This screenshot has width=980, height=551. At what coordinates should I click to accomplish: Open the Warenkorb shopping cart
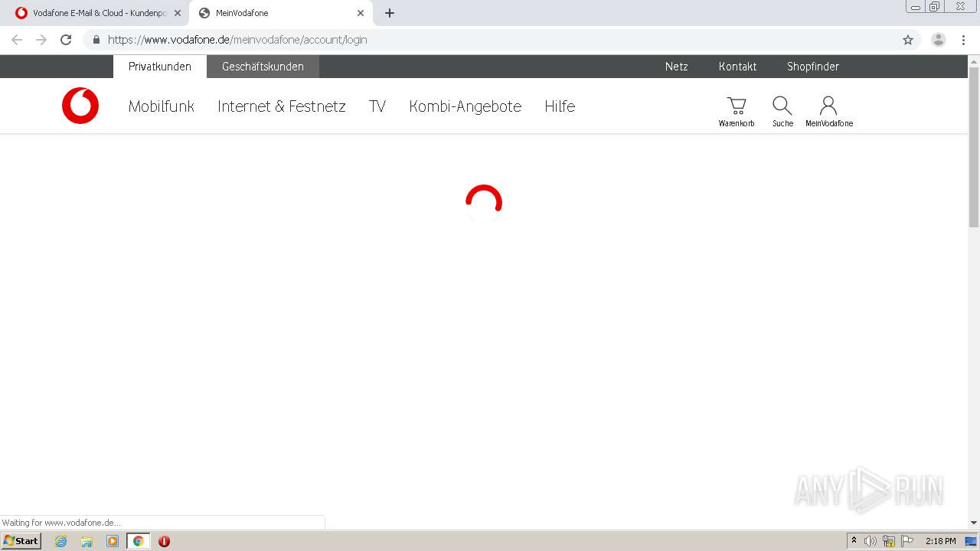point(737,111)
